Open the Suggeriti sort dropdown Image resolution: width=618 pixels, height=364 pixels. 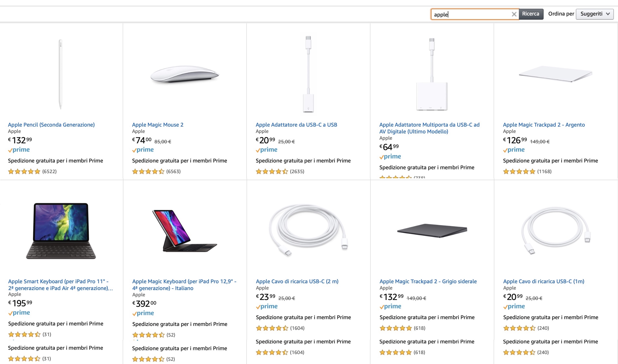pyautogui.click(x=594, y=14)
